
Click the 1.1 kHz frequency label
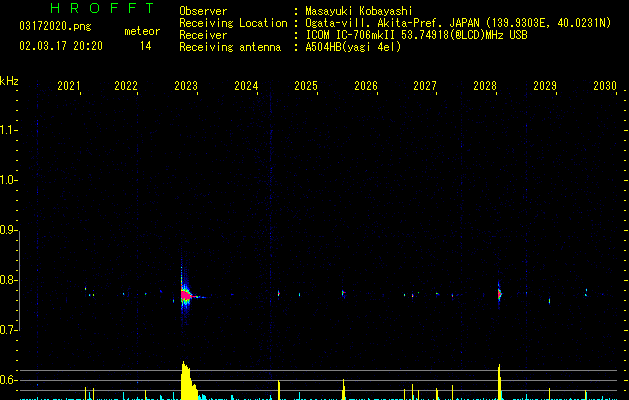[8, 130]
